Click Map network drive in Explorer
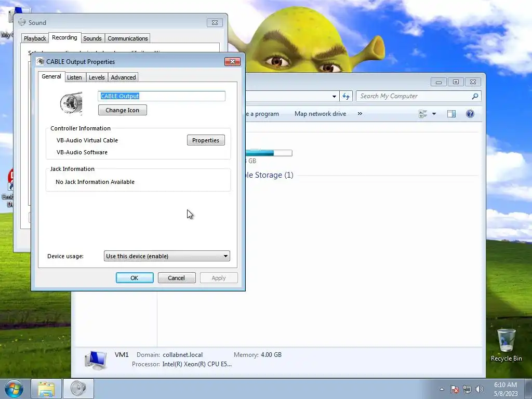This screenshot has height=399, width=532. pyautogui.click(x=320, y=114)
